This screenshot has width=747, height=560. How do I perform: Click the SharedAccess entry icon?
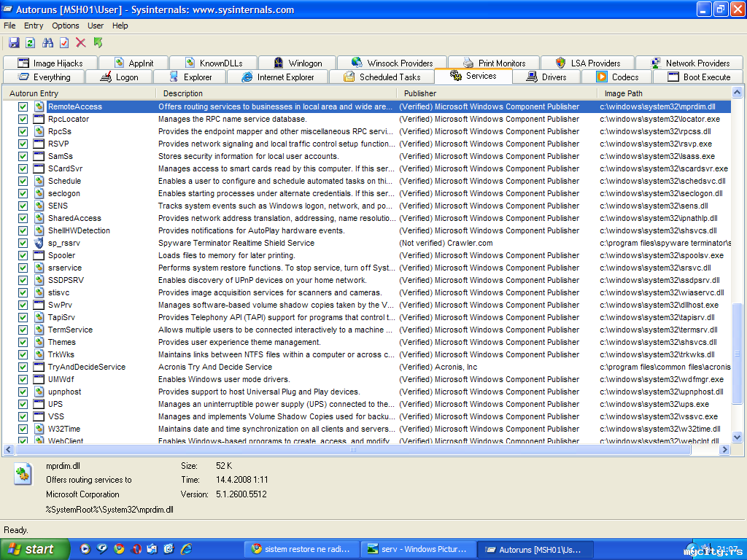[x=39, y=218]
